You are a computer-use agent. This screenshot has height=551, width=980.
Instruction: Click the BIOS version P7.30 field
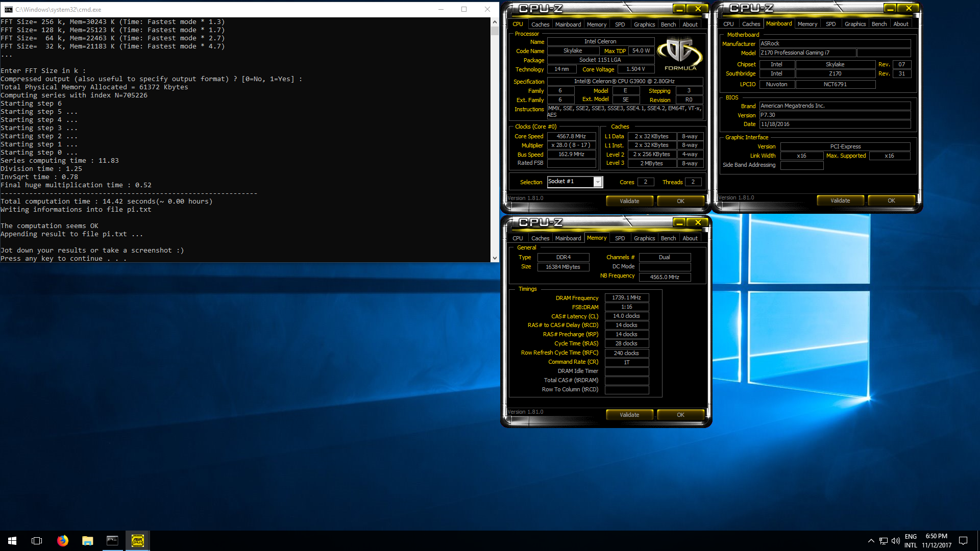coord(835,115)
